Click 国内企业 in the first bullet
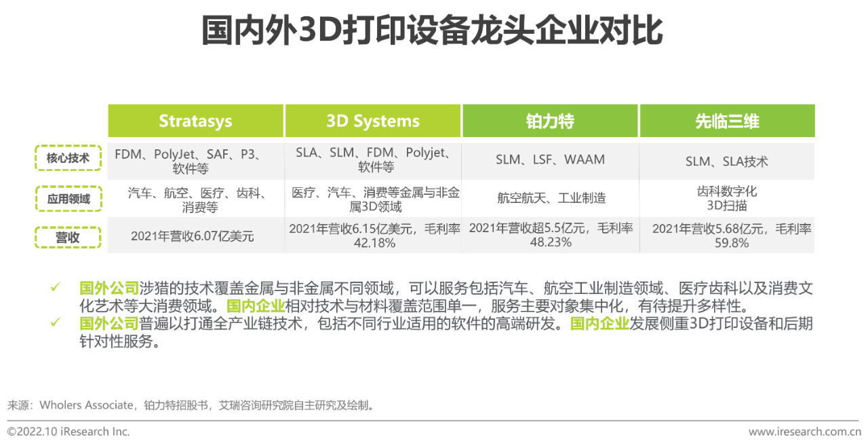The height and width of the screenshot is (448, 868). pyautogui.click(x=256, y=305)
